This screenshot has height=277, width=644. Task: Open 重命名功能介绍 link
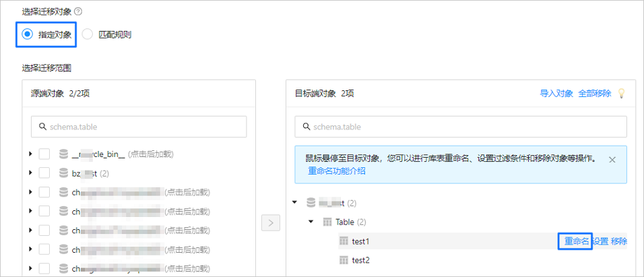[337, 171]
